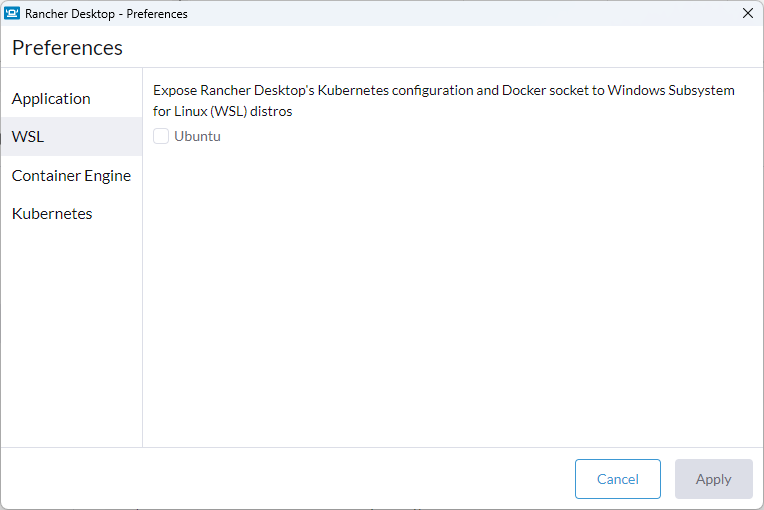The height and width of the screenshot is (510, 764).
Task: Close the Preferences window
Action: coord(747,13)
